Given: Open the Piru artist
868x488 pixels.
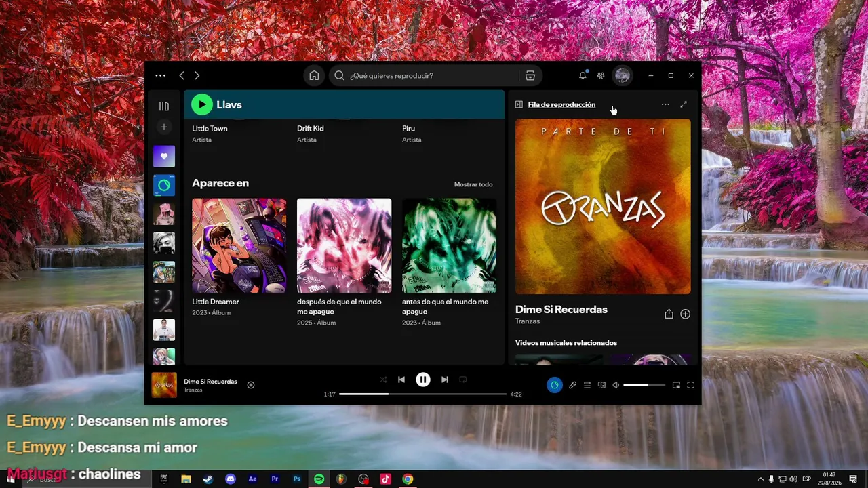Looking at the screenshot, I should click(x=409, y=129).
